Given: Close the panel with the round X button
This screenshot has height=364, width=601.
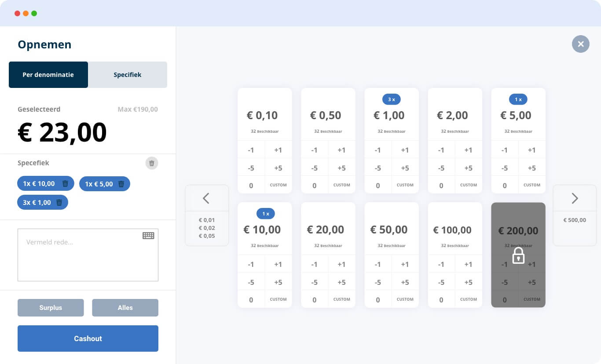Looking at the screenshot, I should point(580,44).
